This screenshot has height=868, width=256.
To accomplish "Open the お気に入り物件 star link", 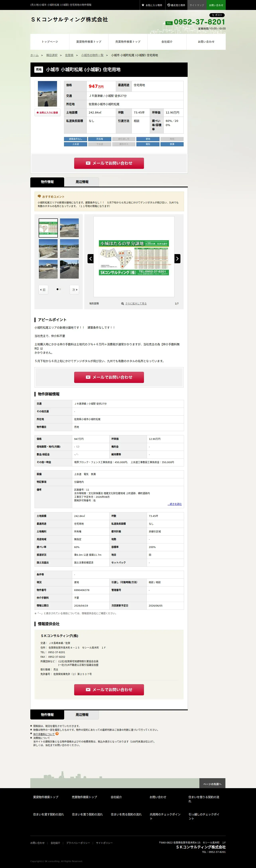I will pos(152,5).
